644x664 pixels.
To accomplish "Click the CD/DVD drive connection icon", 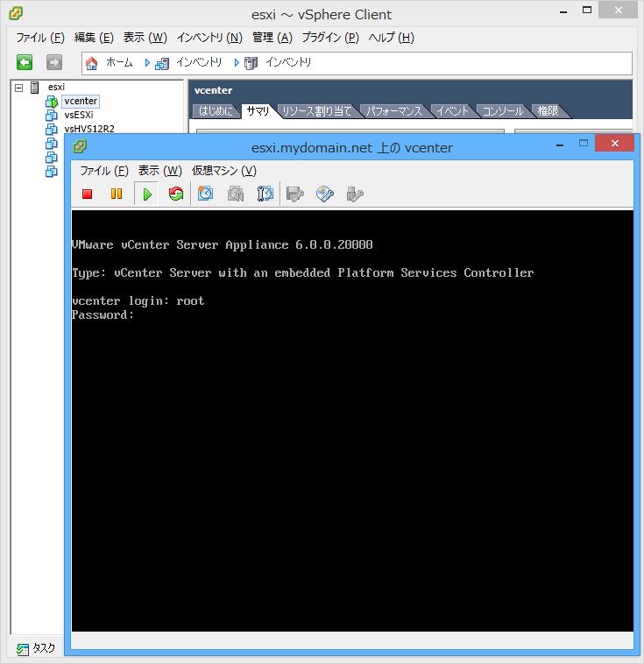I will [325, 194].
